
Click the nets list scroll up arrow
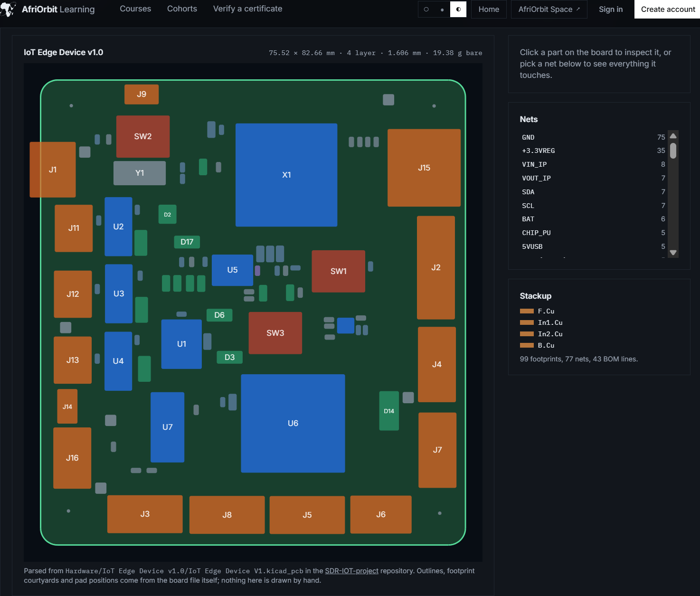673,136
